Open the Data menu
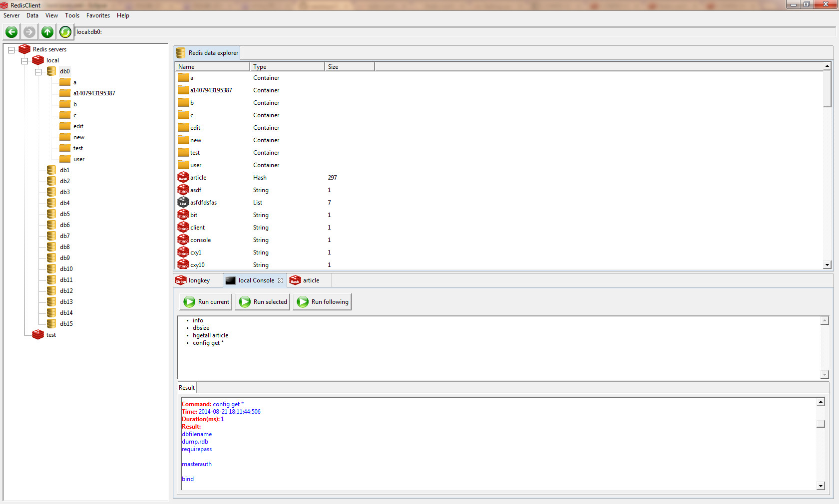 [x=32, y=15]
